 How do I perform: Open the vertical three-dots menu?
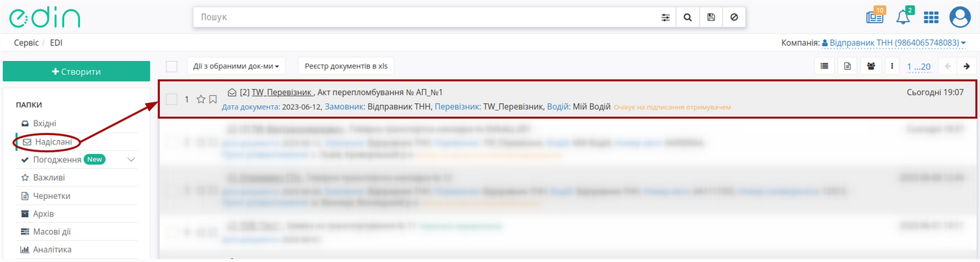pos(891,66)
